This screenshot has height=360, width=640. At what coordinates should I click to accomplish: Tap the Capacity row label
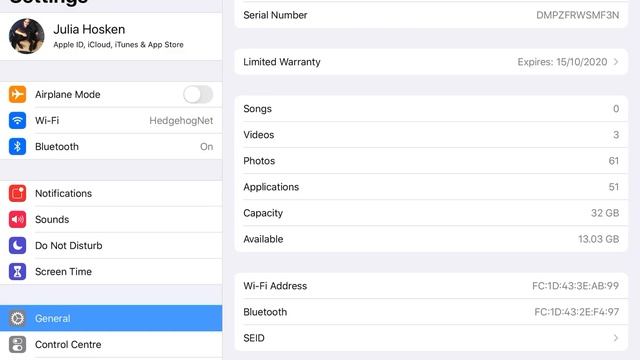pyautogui.click(x=263, y=213)
